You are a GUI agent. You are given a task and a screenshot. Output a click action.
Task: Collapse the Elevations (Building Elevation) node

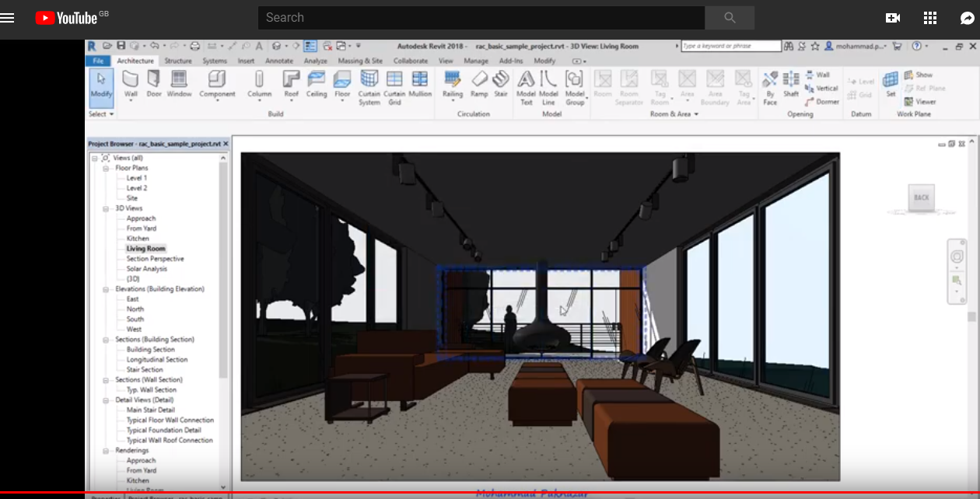106,289
